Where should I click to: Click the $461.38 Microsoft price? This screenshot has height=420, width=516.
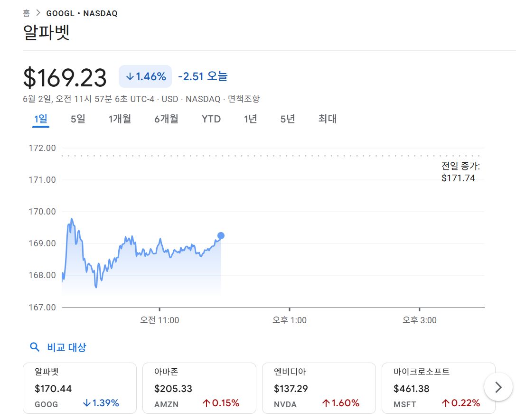coord(412,388)
